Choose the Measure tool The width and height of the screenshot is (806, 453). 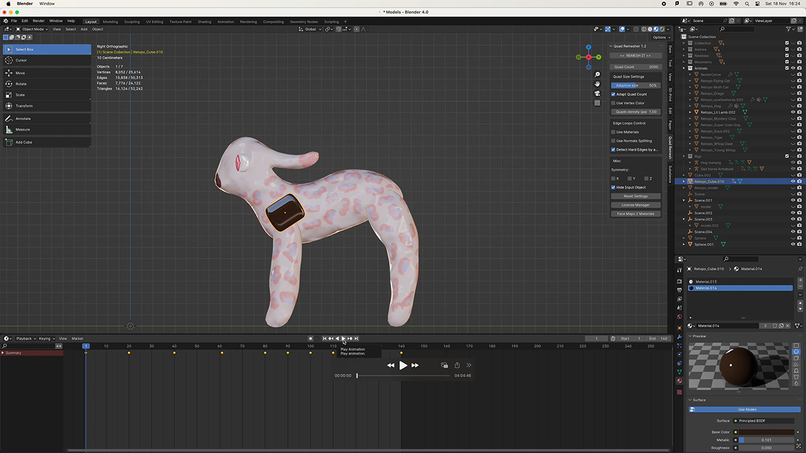click(x=20, y=129)
